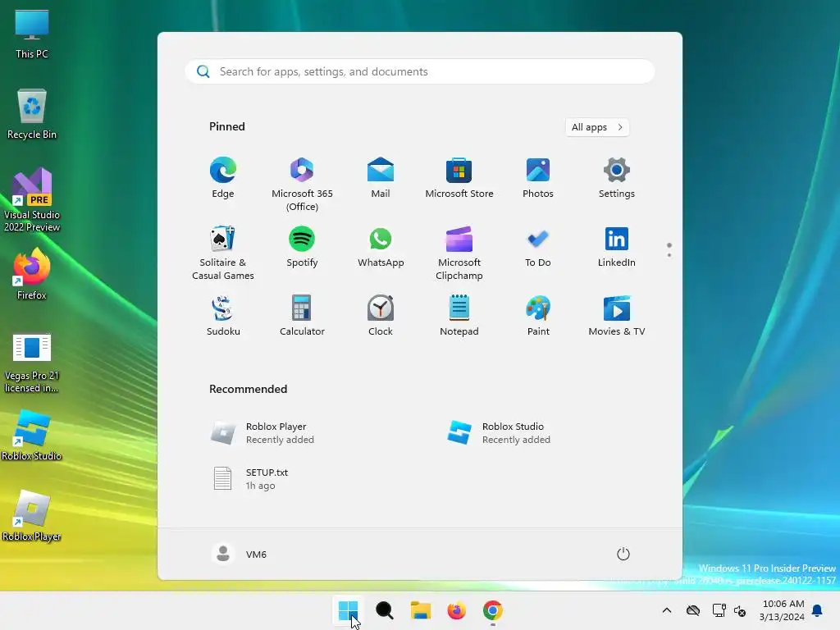840x630 pixels.
Task: Select This PC desktop icon
Action: (x=32, y=33)
